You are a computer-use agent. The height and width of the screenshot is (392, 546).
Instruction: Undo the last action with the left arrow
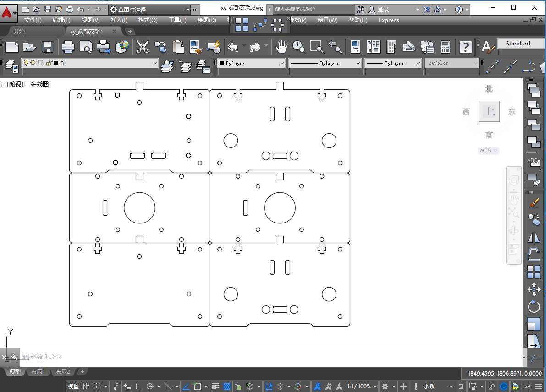point(233,47)
